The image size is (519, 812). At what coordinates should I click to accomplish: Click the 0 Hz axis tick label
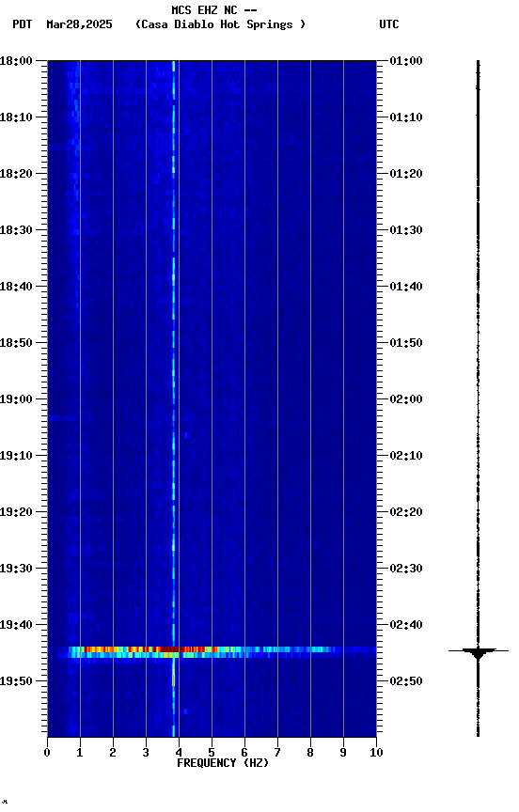[x=47, y=753]
